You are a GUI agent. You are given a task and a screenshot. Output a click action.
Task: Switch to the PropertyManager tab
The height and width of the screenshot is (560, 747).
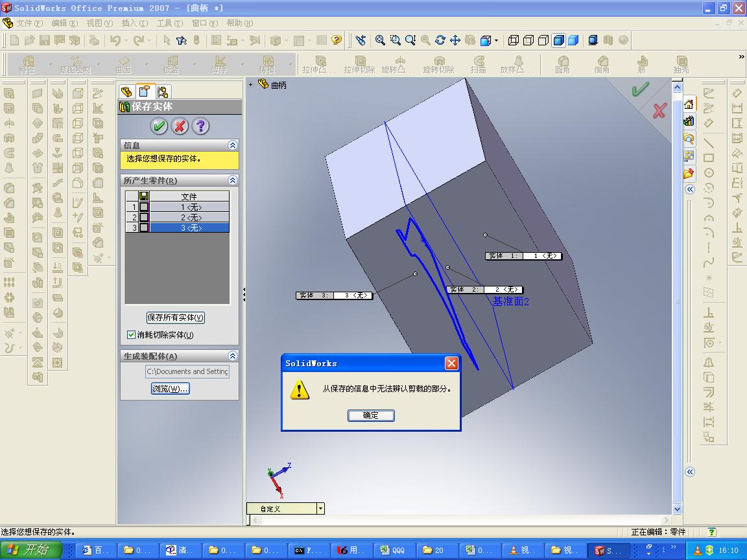(x=145, y=91)
